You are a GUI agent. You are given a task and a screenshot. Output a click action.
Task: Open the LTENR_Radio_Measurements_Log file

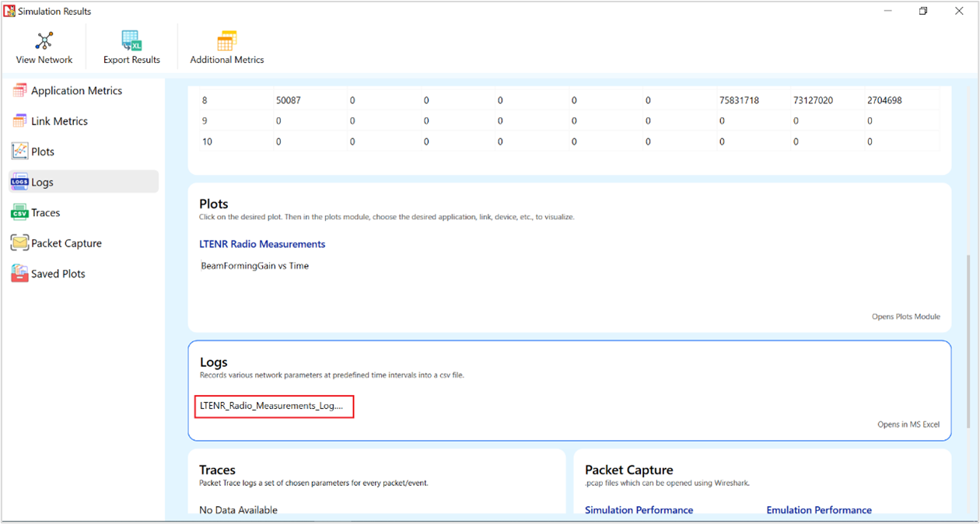pyautogui.click(x=274, y=407)
